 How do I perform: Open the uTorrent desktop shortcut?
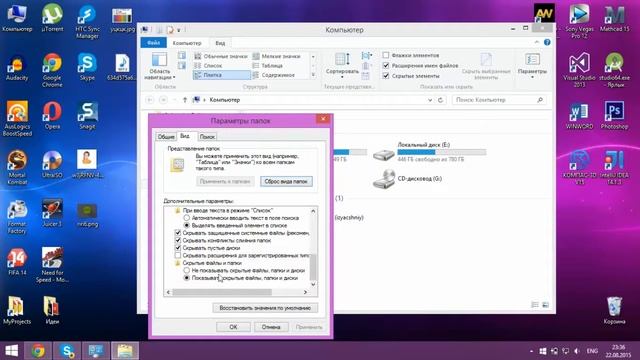pyautogui.click(x=52, y=18)
